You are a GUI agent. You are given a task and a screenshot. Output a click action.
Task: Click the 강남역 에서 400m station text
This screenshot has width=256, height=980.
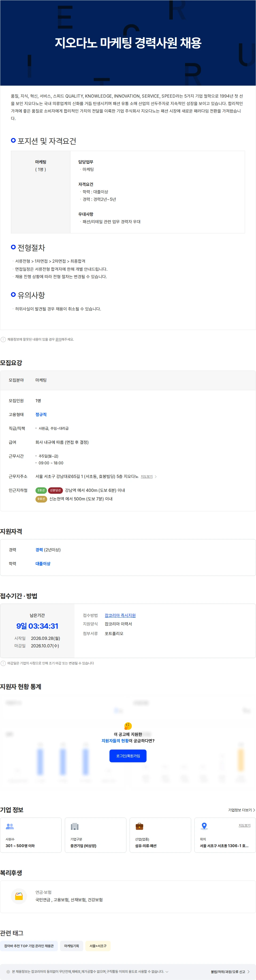click(95, 490)
